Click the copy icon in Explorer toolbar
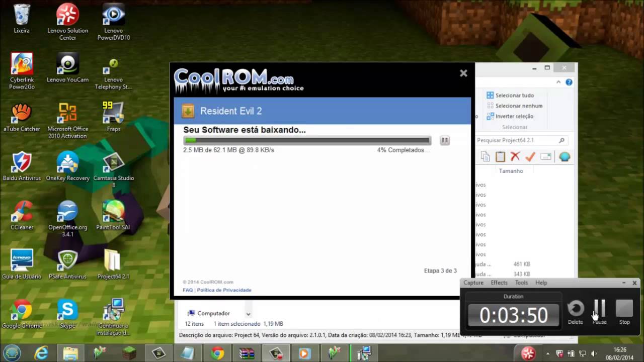644x362 pixels. (485, 157)
